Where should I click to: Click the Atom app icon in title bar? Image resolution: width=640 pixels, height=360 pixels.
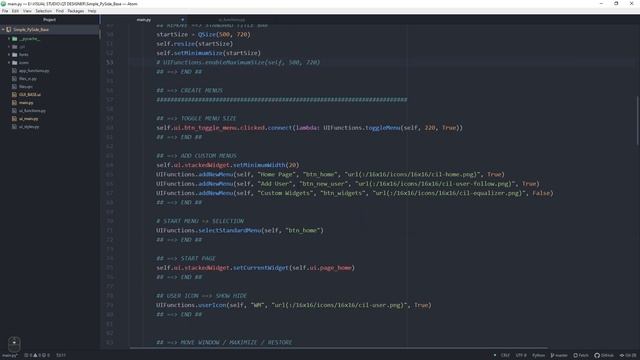pos(3,4)
